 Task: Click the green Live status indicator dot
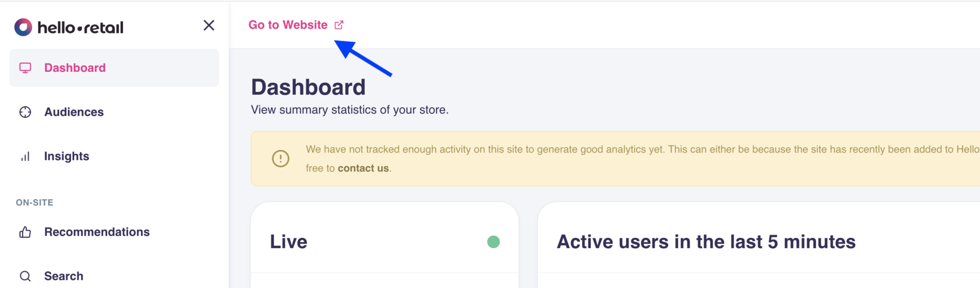pos(493,242)
